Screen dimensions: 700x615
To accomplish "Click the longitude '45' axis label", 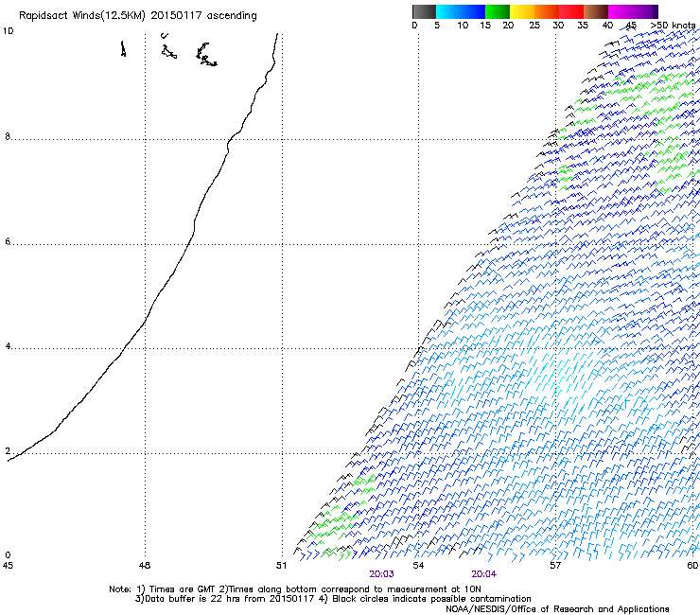I will point(8,566).
